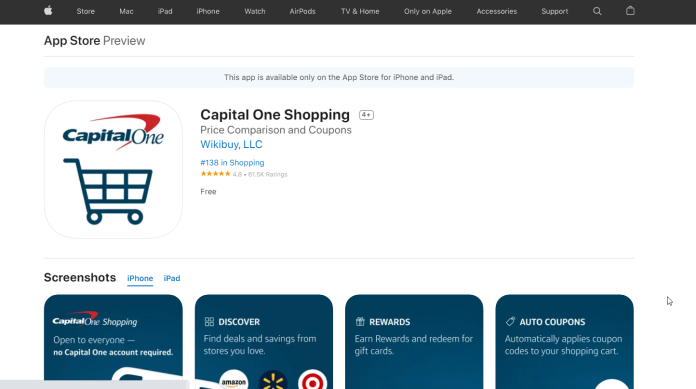This screenshot has height=389, width=696.
Task: Open the iPhone menu in navigation bar
Action: pos(208,12)
